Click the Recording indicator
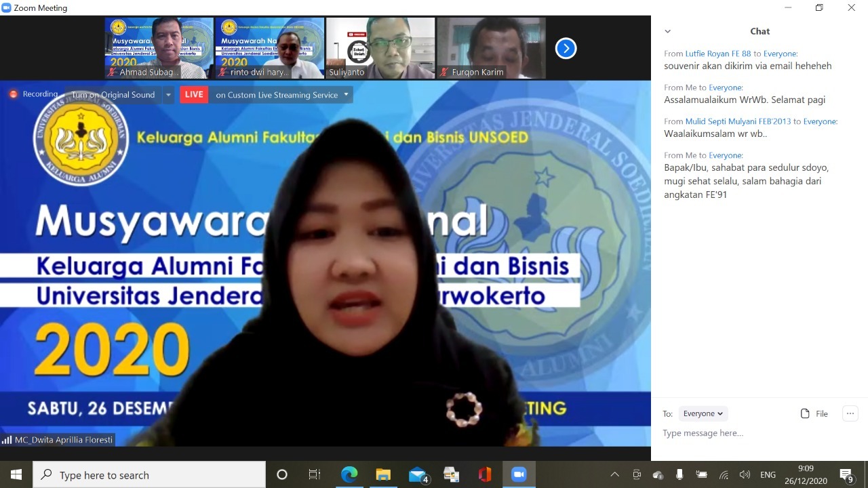868x488 pixels. coord(34,94)
